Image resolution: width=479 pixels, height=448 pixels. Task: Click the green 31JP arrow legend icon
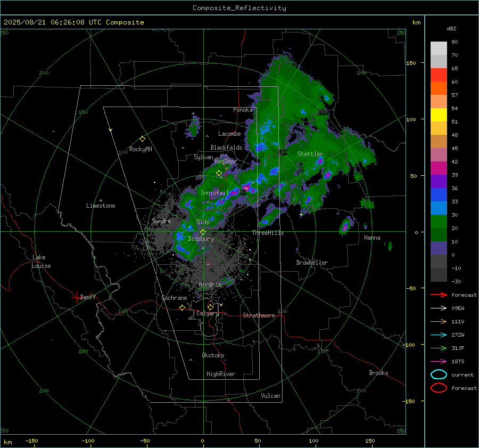tap(439, 348)
